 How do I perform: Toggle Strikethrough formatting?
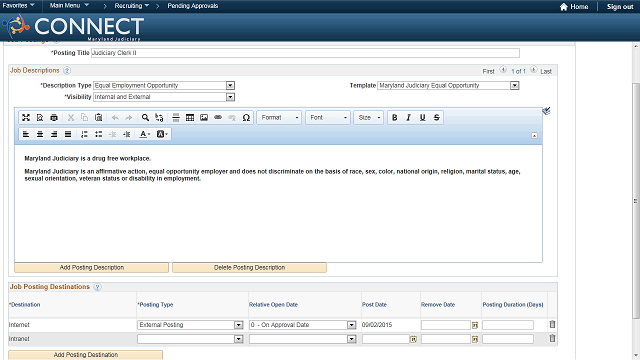[x=436, y=118]
